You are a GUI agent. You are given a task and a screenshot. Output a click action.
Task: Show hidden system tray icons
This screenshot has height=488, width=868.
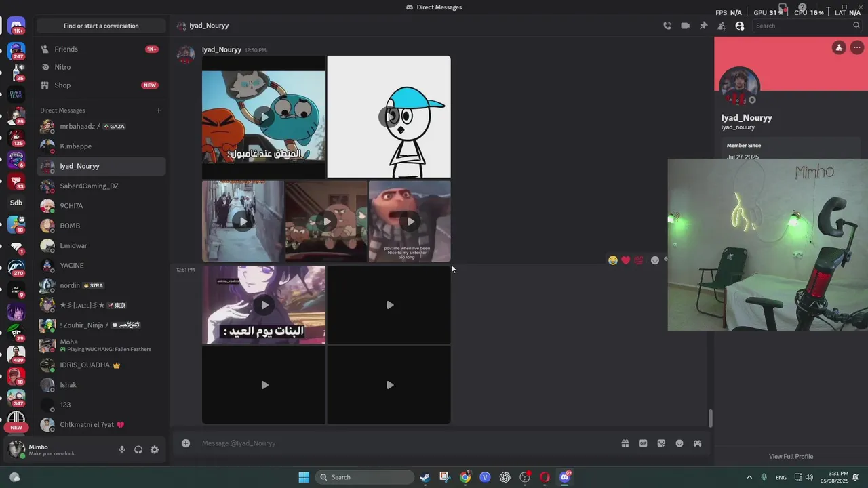(x=749, y=477)
